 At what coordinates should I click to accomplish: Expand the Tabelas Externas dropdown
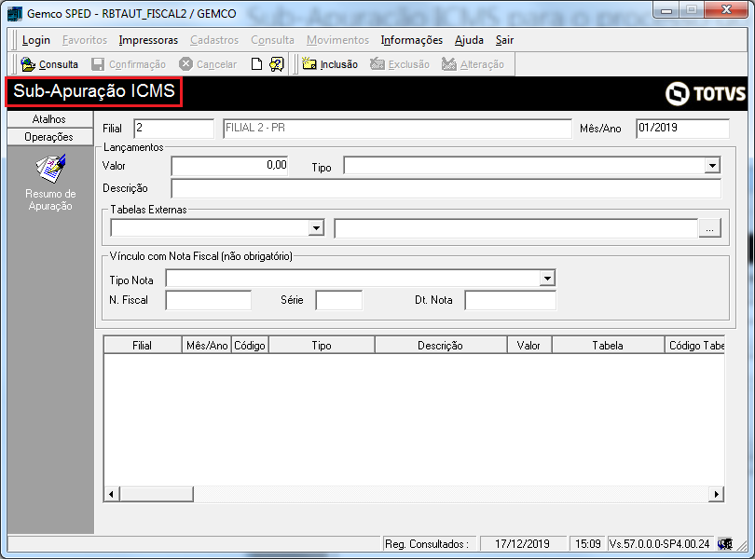point(316,227)
